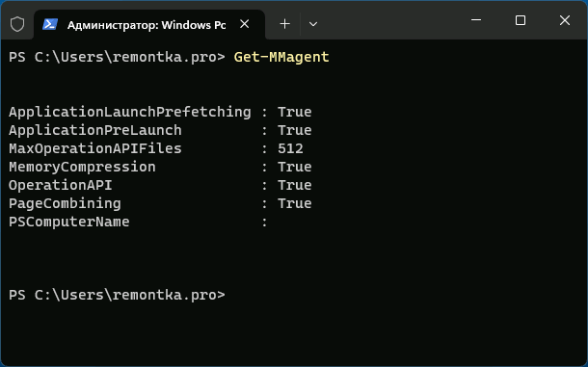Close the Администратор PowerShell tab
The image size is (588, 367).
245,24
